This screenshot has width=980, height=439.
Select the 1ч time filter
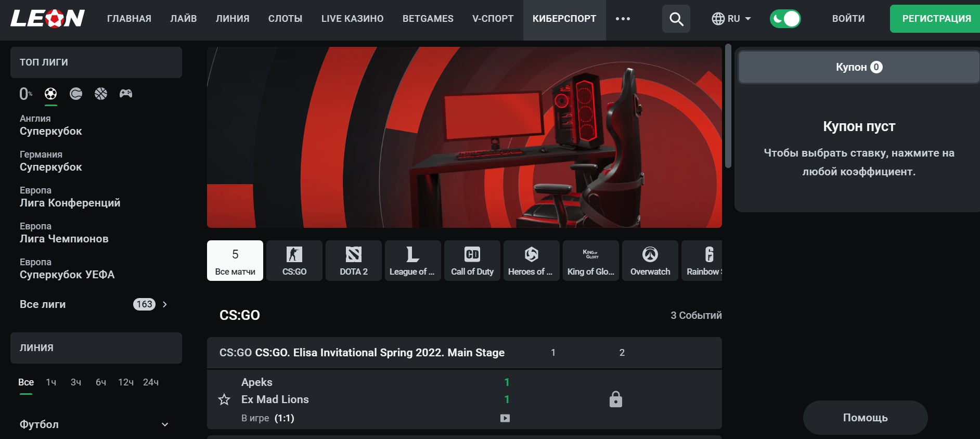click(51, 382)
